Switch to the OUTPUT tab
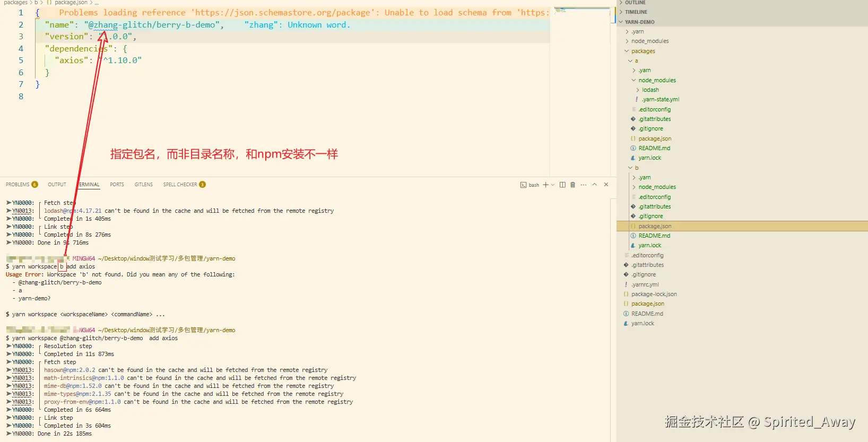Image resolution: width=868 pixels, height=442 pixels. click(x=57, y=185)
